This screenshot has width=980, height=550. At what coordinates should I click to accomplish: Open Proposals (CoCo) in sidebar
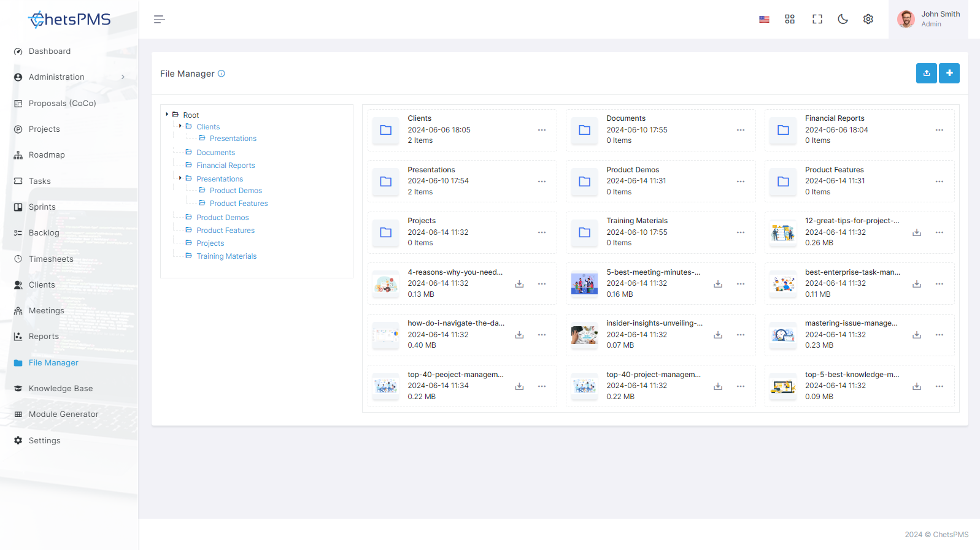(x=63, y=104)
